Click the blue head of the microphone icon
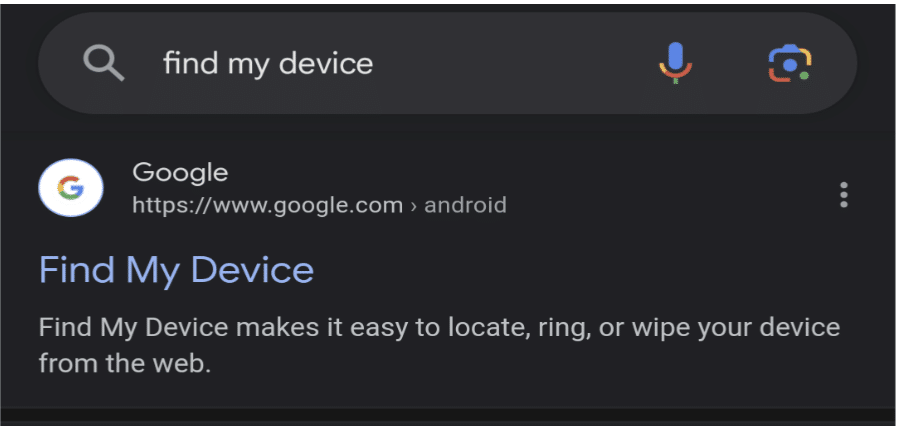The width and height of the screenshot is (898, 428). point(676,56)
